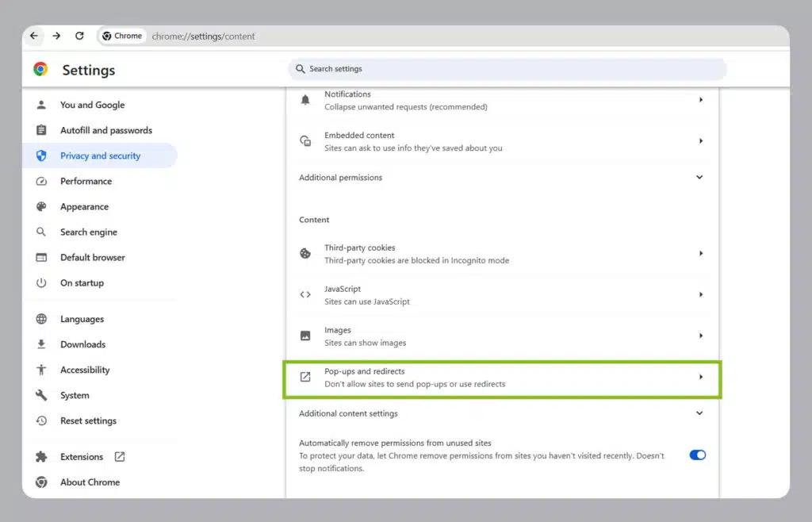Screen dimensions: 812x522
Task: Expand Additional permissions section
Action: click(502, 178)
